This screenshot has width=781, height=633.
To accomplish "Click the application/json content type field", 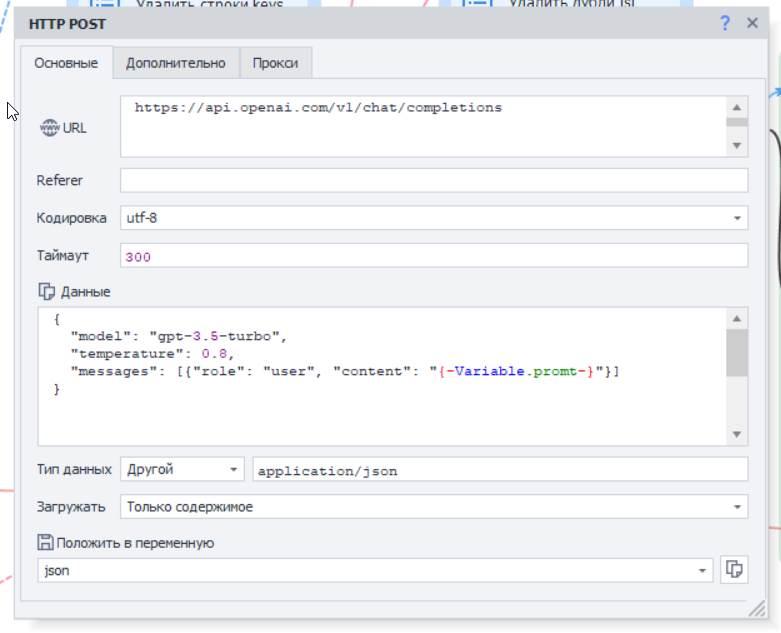I will (x=500, y=469).
